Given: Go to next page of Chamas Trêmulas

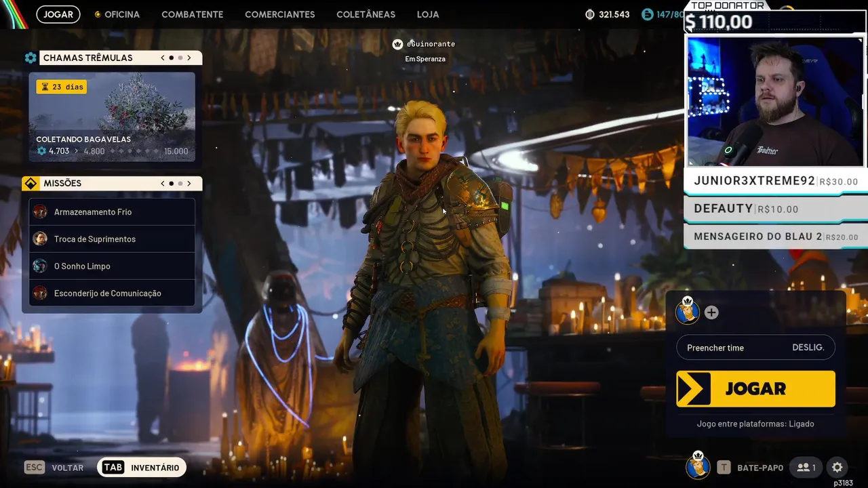Looking at the screenshot, I should coord(189,58).
